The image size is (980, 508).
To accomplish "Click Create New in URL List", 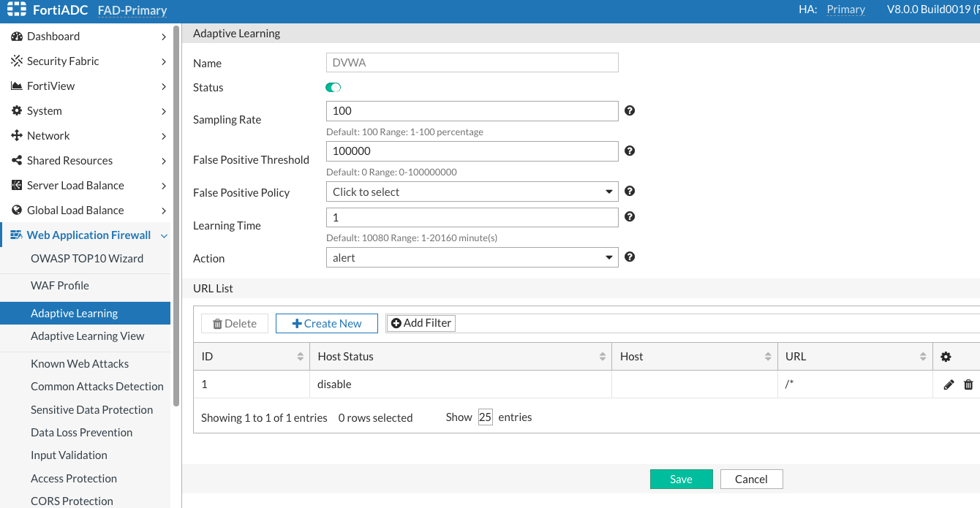I will click(x=326, y=324).
